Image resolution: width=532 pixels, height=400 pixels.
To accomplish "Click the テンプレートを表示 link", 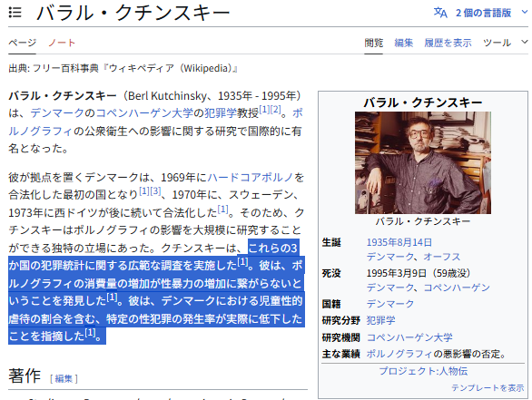I will click(488, 388).
